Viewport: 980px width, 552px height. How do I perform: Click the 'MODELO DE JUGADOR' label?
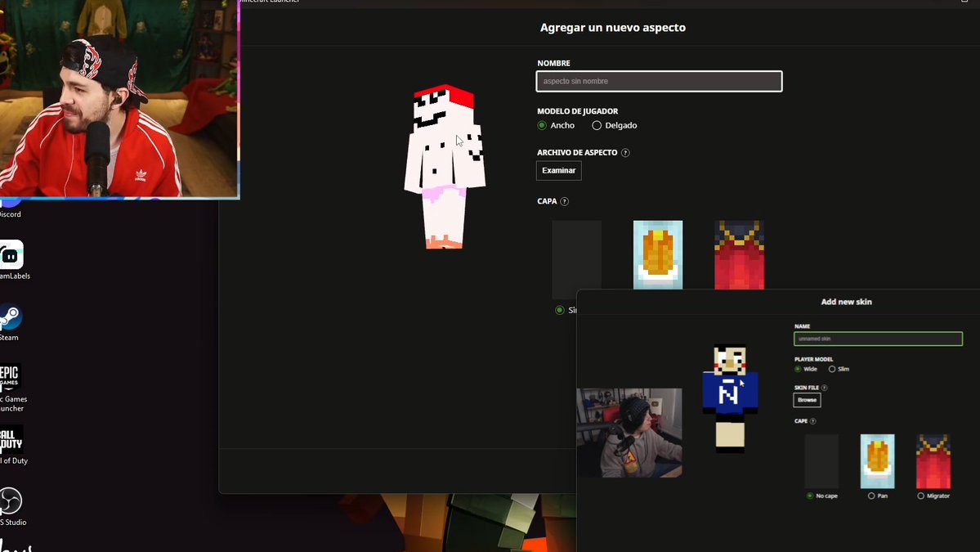[x=578, y=111]
